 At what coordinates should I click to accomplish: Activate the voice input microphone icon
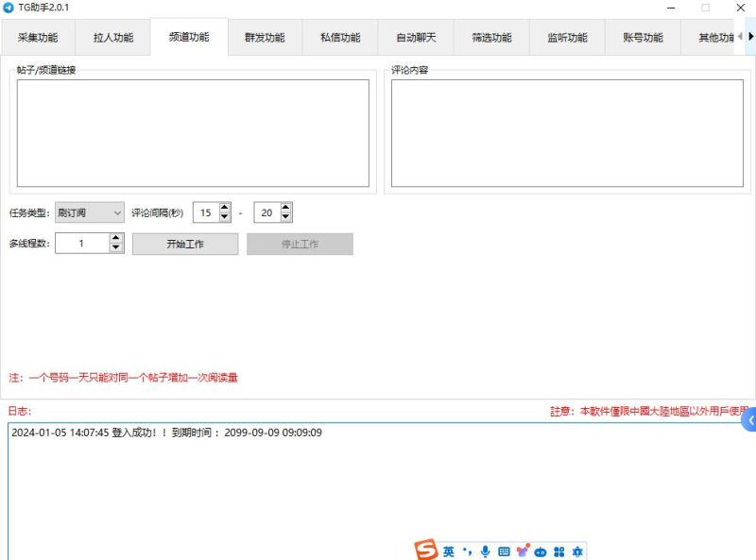point(485,551)
